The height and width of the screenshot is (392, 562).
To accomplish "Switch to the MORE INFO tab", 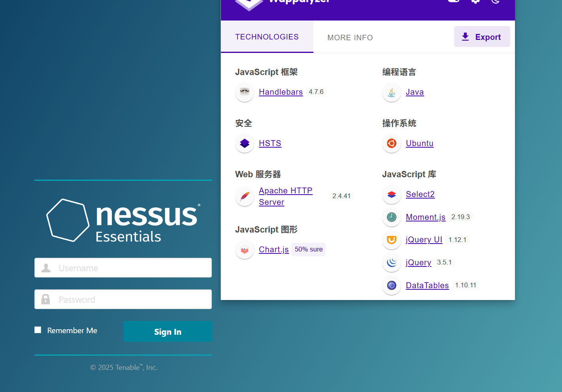I will [x=350, y=38].
